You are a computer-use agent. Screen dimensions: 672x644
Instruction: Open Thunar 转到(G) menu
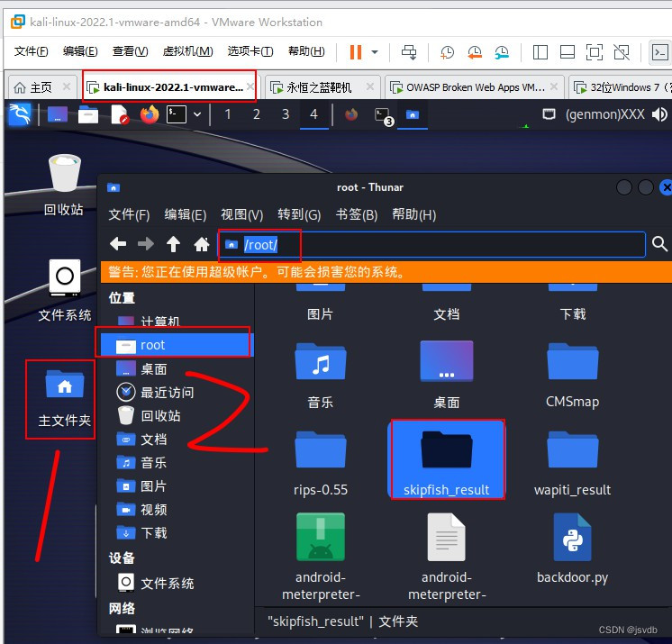point(299,214)
